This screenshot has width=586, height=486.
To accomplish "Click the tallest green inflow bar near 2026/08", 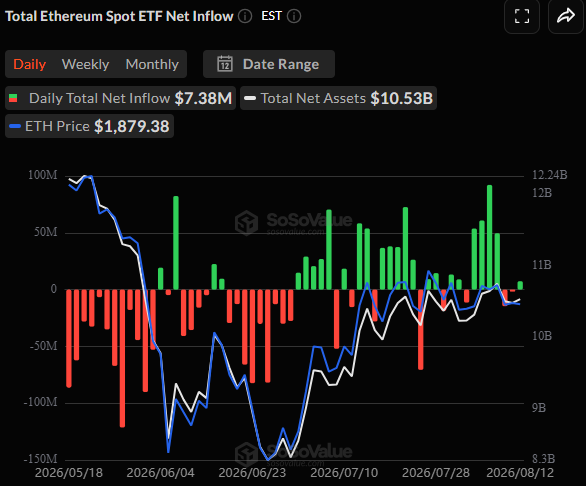I will 490,237.
